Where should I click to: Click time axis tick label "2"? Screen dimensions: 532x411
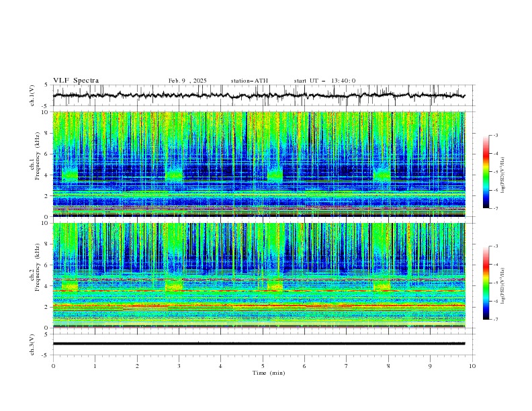(x=137, y=366)
